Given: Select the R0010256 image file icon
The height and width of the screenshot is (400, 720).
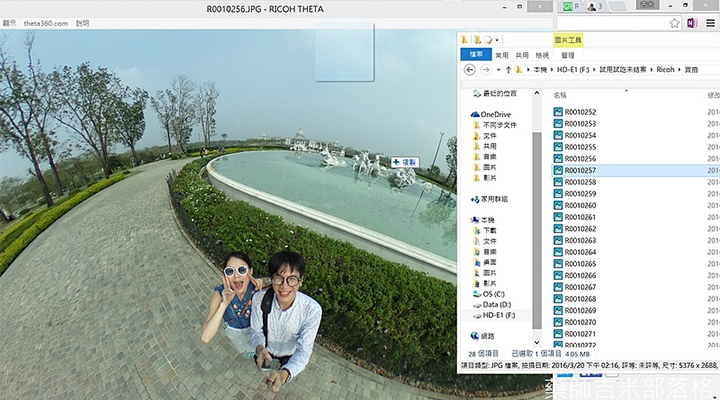Looking at the screenshot, I should pos(558,158).
